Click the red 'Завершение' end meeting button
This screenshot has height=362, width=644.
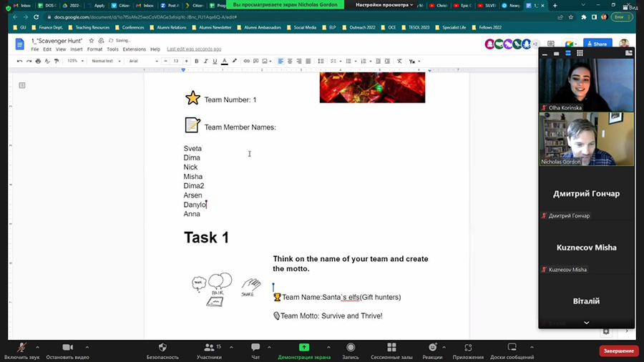point(618,351)
